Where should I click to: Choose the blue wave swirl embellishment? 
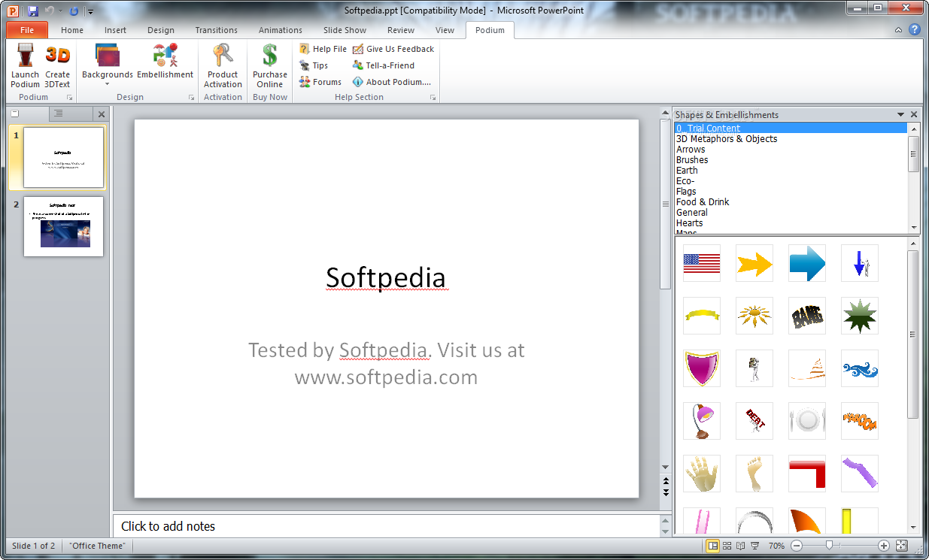[x=860, y=368]
